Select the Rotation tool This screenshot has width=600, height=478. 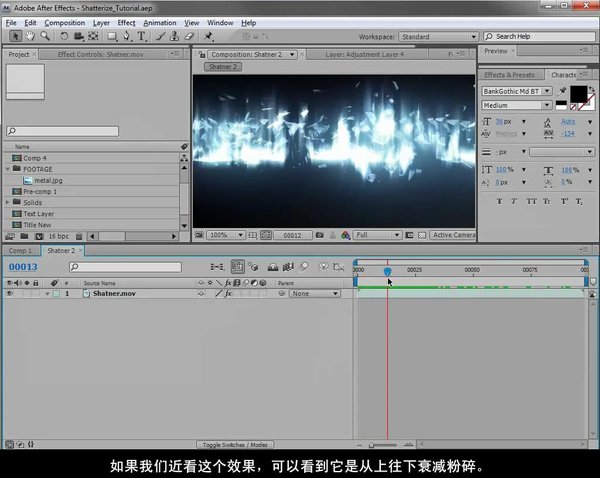[62, 36]
